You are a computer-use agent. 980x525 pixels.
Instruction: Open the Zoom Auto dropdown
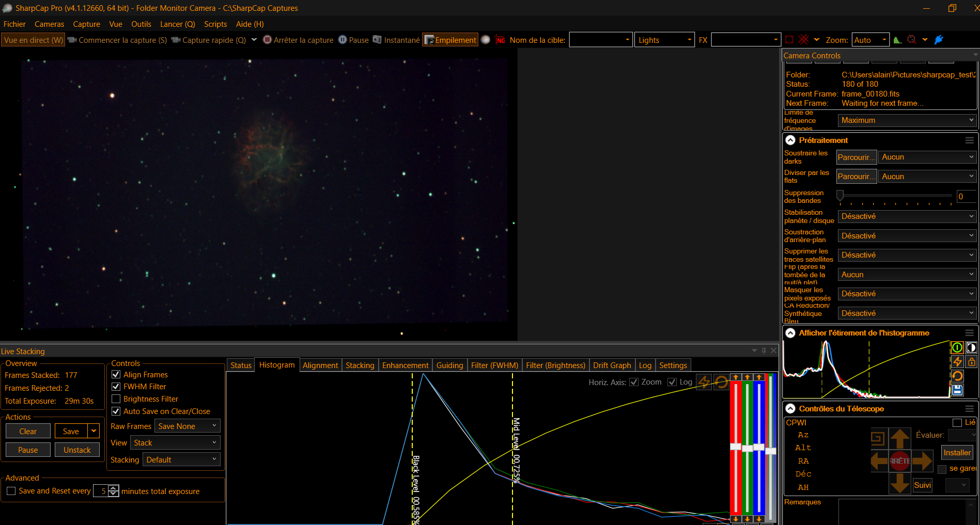[x=870, y=40]
